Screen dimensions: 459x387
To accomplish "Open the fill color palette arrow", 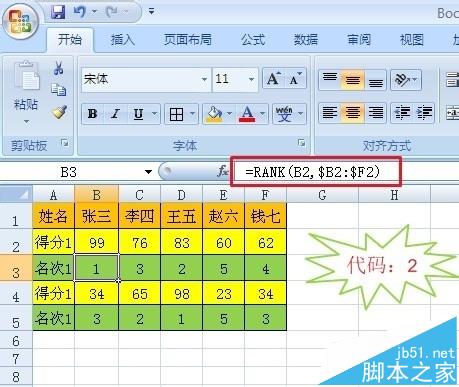I will point(230,114).
